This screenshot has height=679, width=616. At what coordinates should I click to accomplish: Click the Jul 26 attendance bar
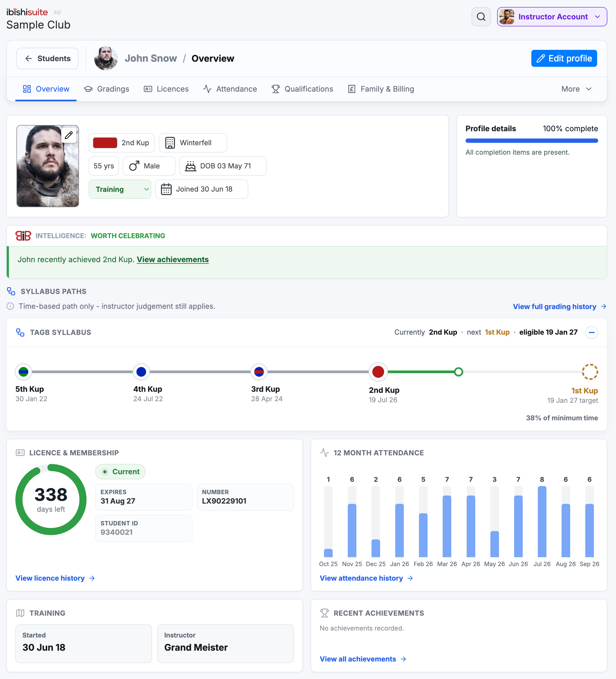(x=542, y=522)
